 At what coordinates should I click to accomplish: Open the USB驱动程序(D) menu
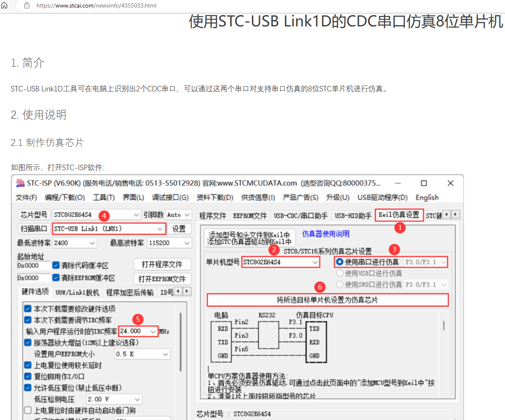[382, 197]
